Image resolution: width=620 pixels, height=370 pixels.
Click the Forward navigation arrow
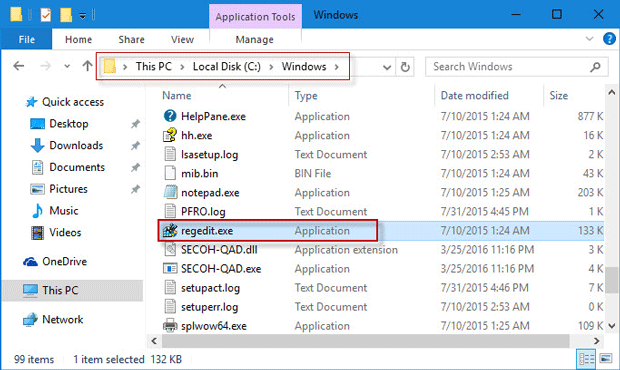[x=45, y=66]
